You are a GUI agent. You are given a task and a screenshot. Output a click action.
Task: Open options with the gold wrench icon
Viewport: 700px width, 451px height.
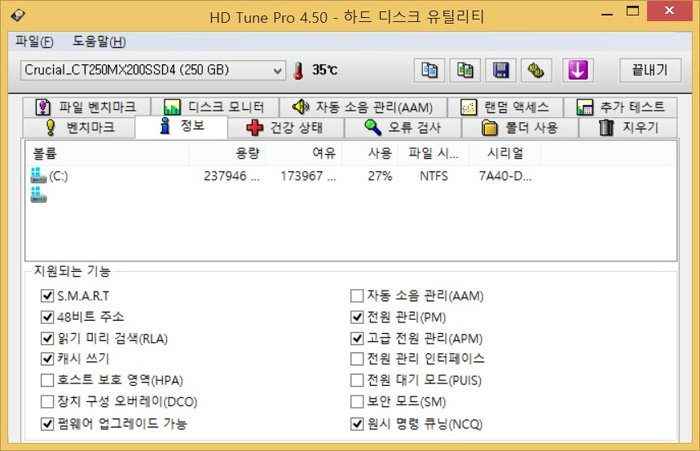(538, 70)
